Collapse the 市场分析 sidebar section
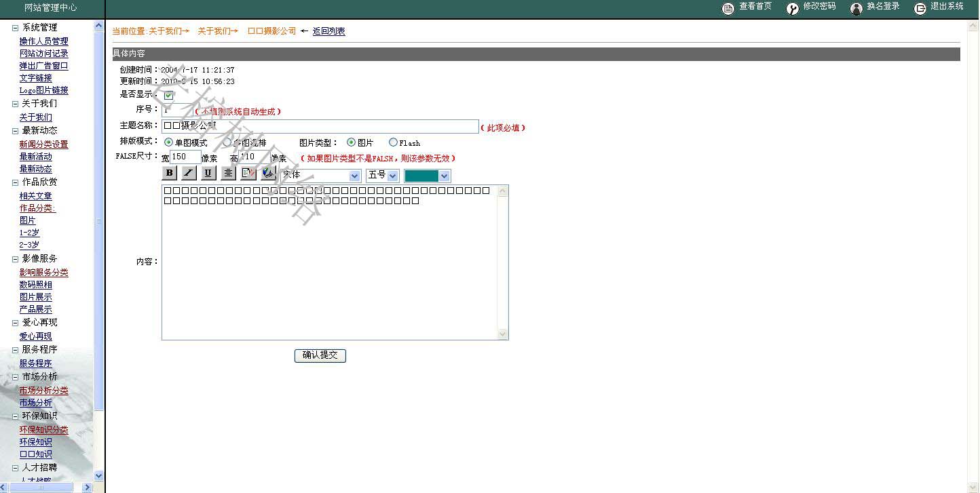Image resolution: width=980 pixels, height=493 pixels. pos(15,377)
